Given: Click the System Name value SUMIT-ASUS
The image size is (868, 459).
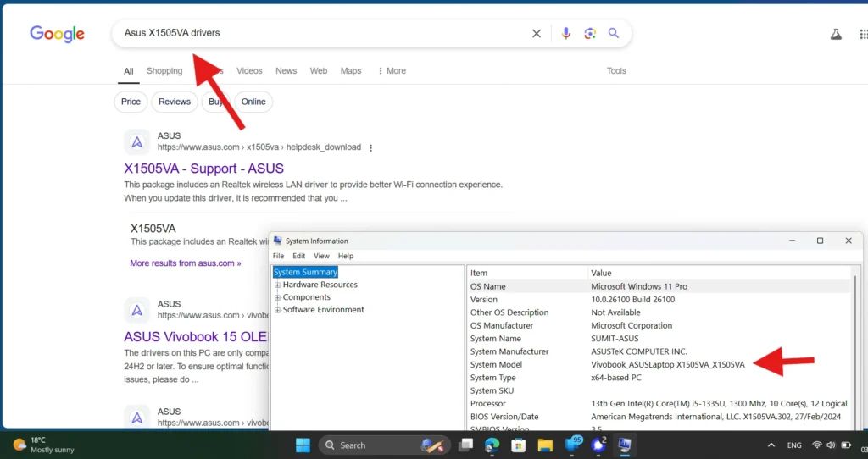Looking at the screenshot, I should click(x=615, y=339).
